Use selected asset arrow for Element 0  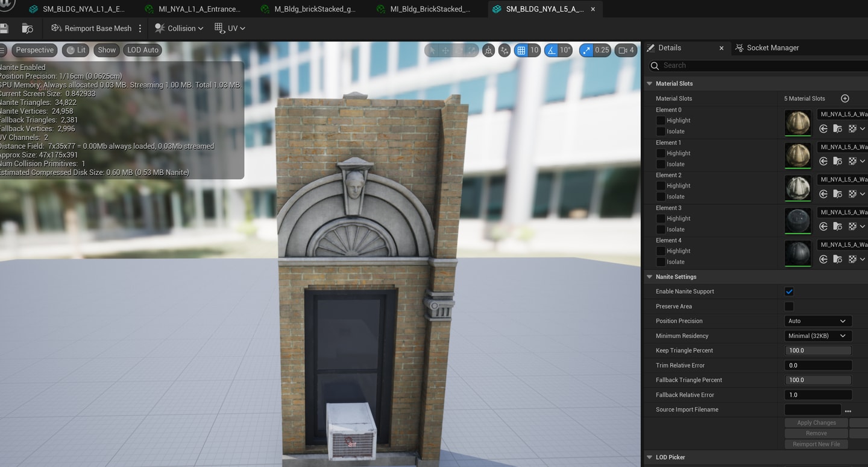tap(823, 129)
